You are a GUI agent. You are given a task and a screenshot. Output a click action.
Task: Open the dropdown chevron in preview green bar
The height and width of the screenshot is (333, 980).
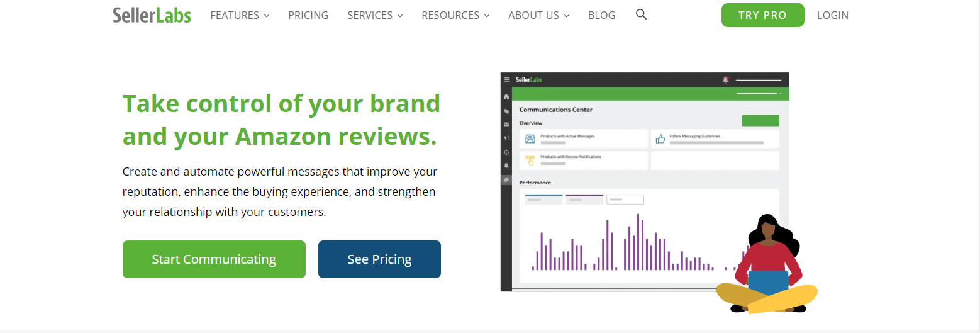click(780, 94)
